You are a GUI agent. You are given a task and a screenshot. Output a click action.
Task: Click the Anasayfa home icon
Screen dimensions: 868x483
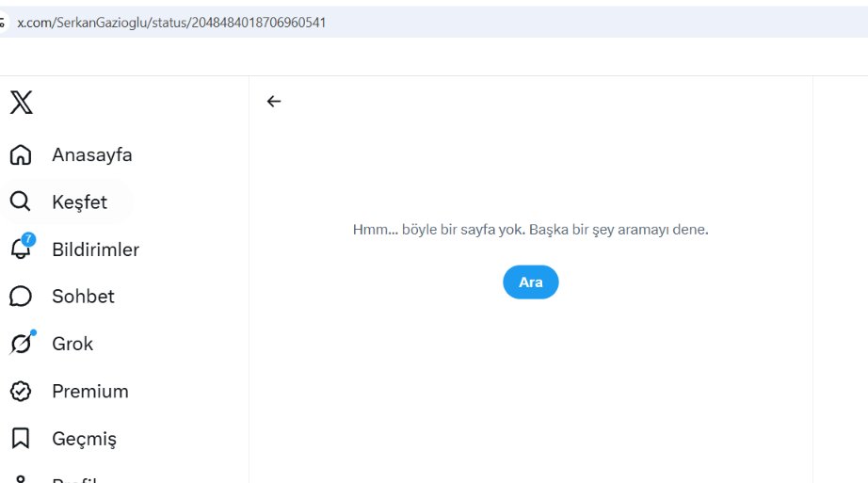[x=21, y=155]
